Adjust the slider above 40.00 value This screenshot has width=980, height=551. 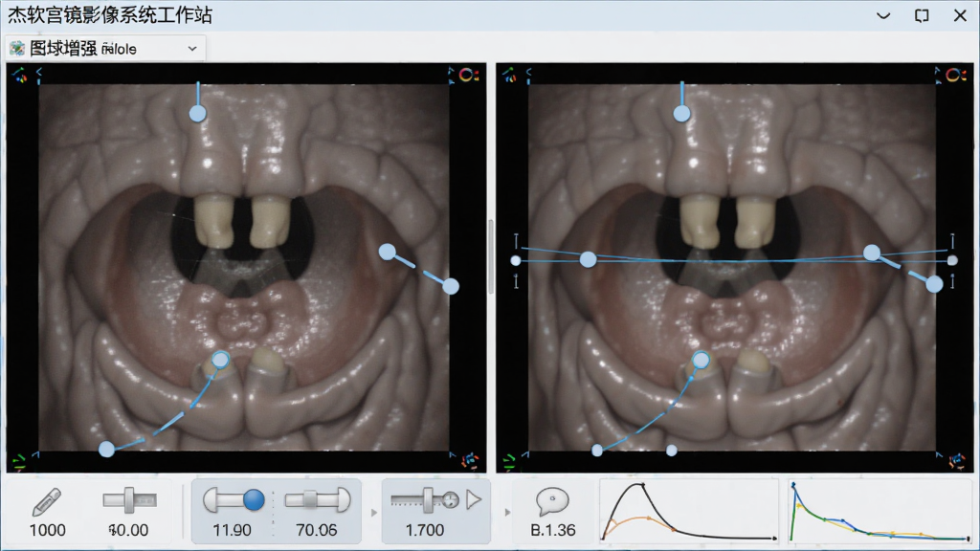(x=129, y=499)
